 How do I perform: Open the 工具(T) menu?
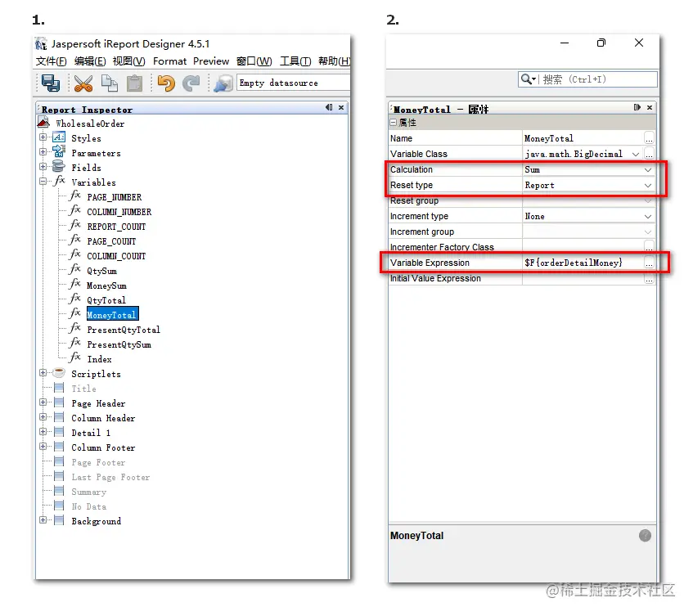[x=295, y=61]
